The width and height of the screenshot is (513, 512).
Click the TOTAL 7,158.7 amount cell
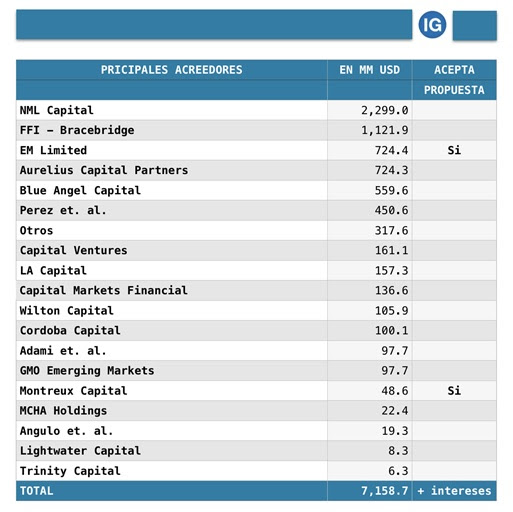pyautogui.click(x=370, y=491)
